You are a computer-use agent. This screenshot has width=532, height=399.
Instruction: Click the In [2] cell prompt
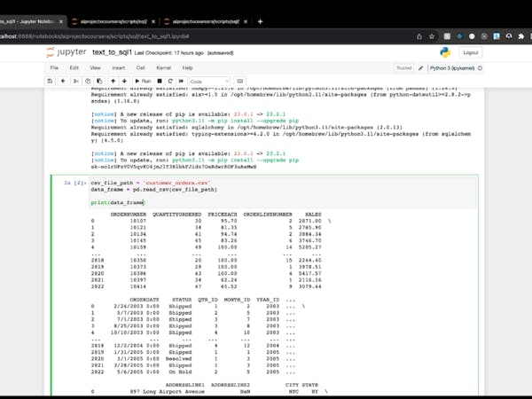(75, 183)
